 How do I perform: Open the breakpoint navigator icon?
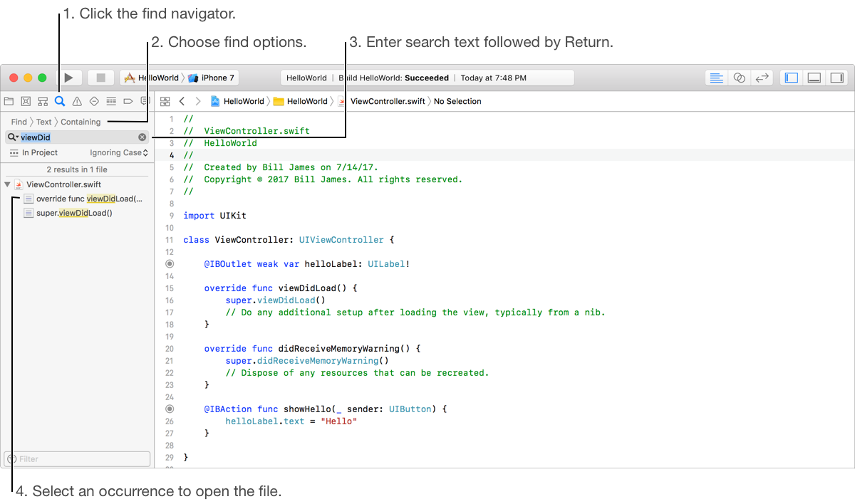pos(128,101)
